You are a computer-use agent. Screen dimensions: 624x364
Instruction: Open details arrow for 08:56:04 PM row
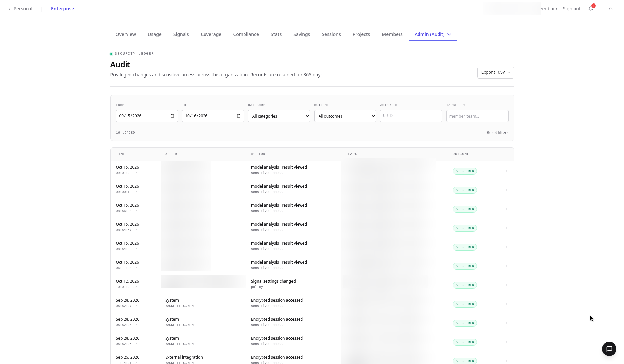click(506, 209)
